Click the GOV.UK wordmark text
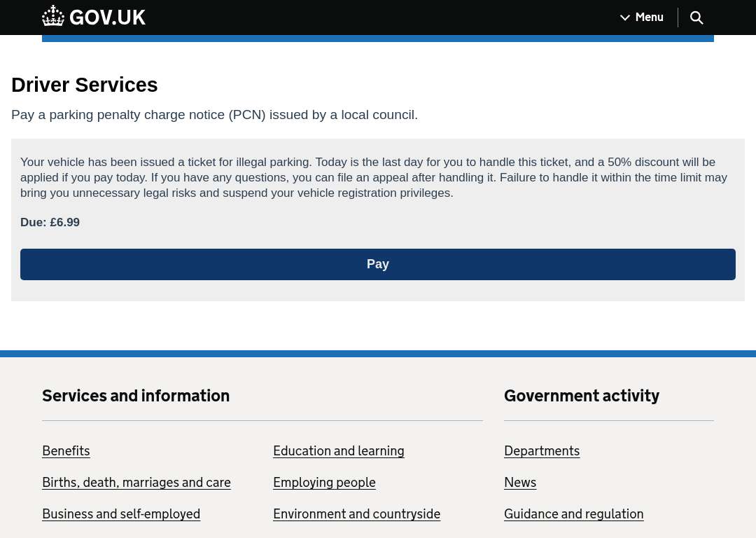 click(107, 18)
